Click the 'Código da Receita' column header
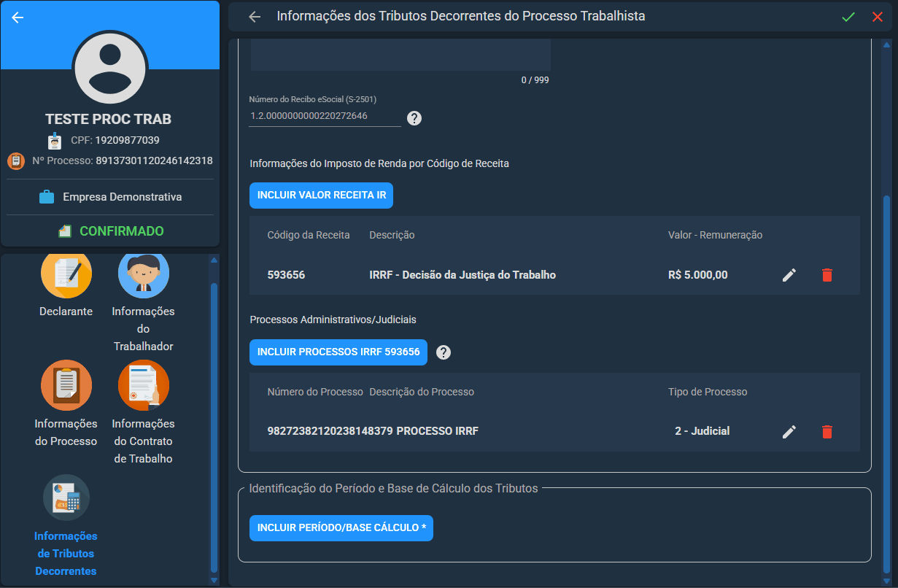Screen dimensions: 898x588 coord(309,235)
